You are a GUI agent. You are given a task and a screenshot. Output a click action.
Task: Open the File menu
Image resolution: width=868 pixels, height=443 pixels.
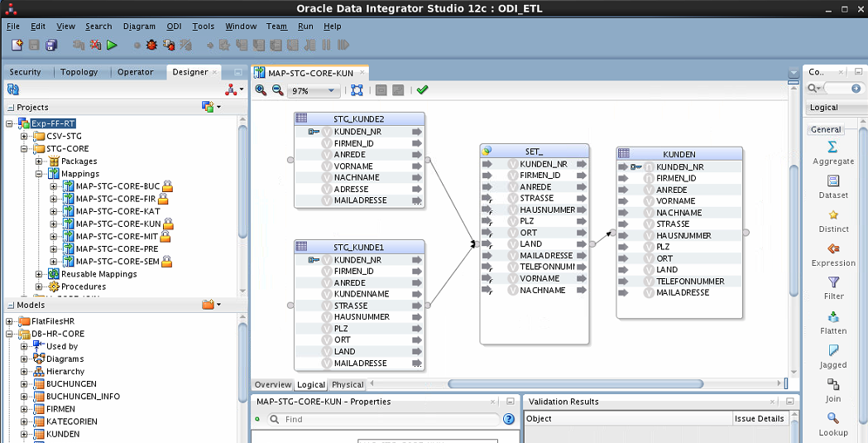[12, 26]
